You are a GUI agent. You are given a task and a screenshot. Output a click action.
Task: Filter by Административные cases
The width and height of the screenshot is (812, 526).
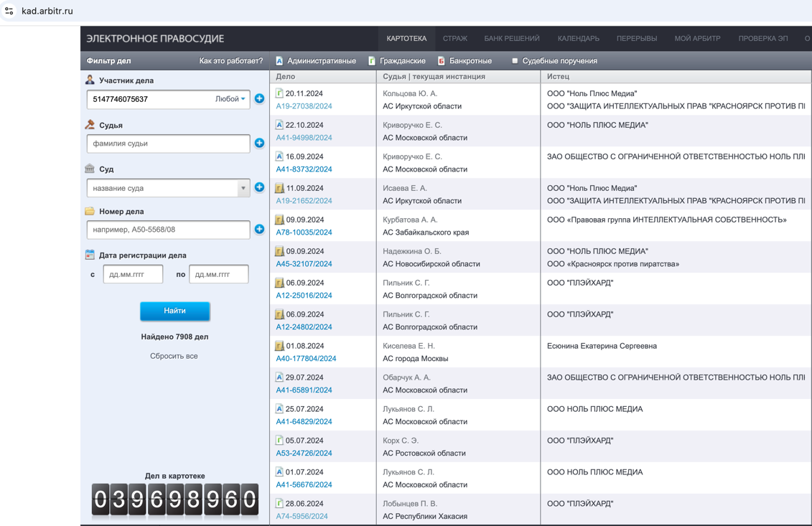(x=316, y=60)
